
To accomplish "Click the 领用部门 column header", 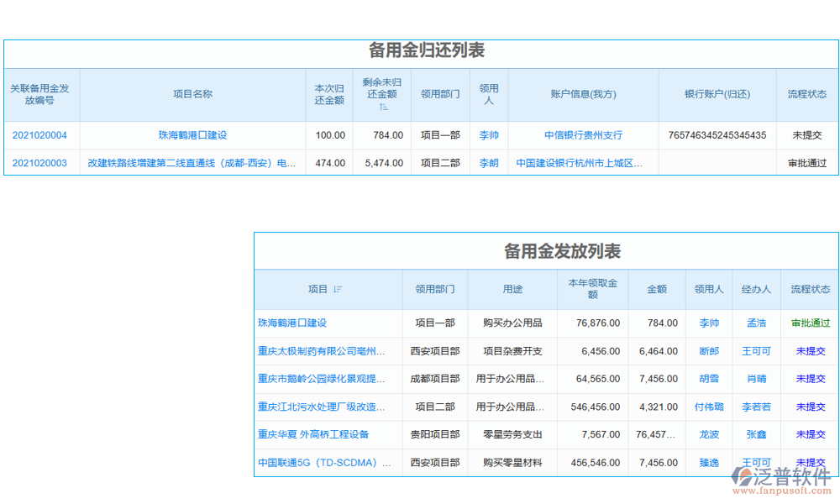I will pyautogui.click(x=438, y=94).
